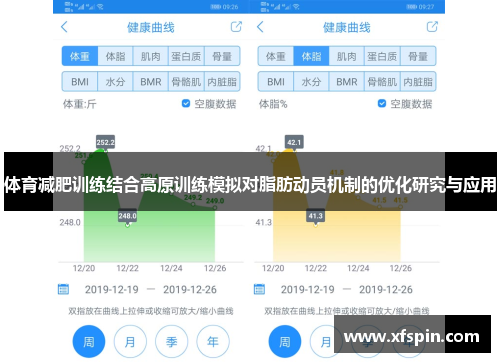This screenshot has width=500, height=362.
Task: Open start date 2019-12-19 in left screen
Action: [x=111, y=289]
